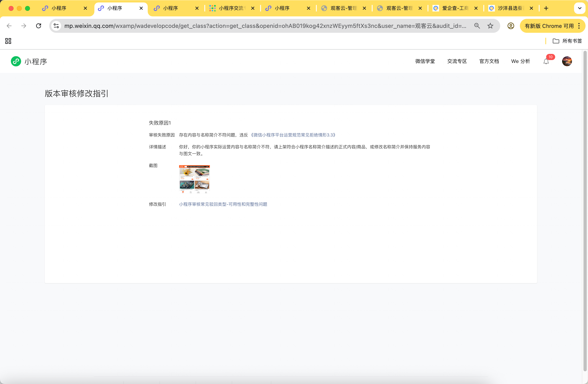The width and height of the screenshot is (588, 384).
Task: Expand the tab search dropdown arrow
Action: click(x=579, y=8)
